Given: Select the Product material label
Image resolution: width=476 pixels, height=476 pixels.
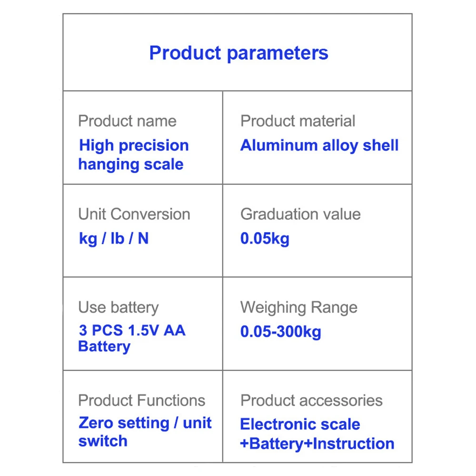Looking at the screenshot, I should point(297,121).
